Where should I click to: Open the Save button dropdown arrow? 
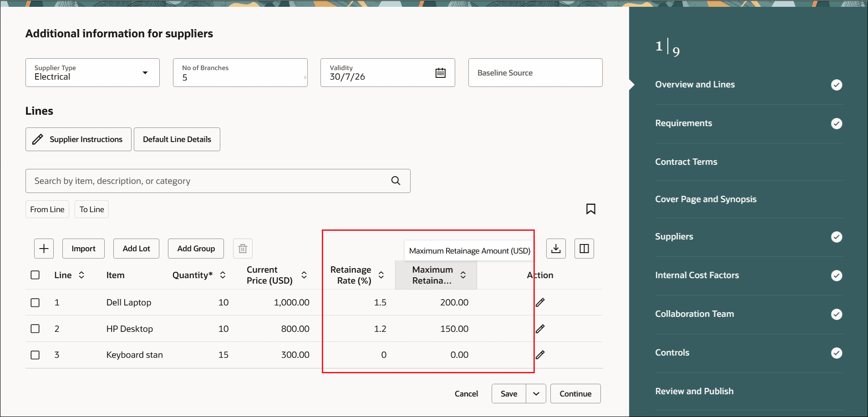tap(536, 394)
